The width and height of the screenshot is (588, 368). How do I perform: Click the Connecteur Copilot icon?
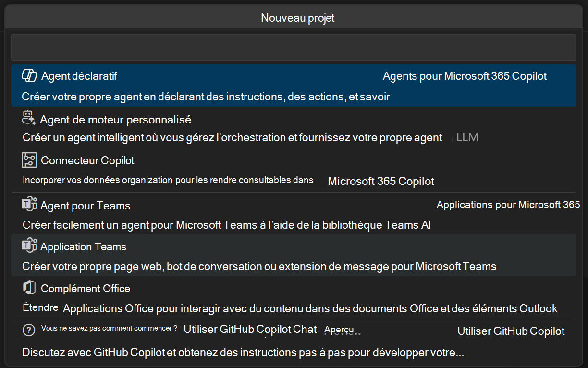point(28,159)
